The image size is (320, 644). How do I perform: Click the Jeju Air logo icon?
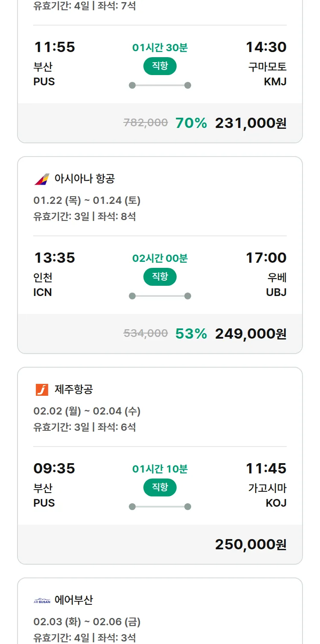click(x=42, y=389)
